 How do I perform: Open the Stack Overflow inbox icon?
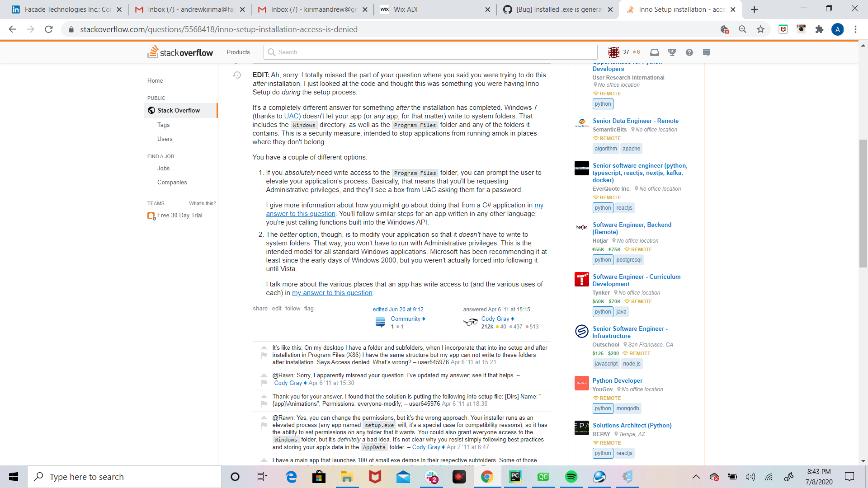click(654, 52)
